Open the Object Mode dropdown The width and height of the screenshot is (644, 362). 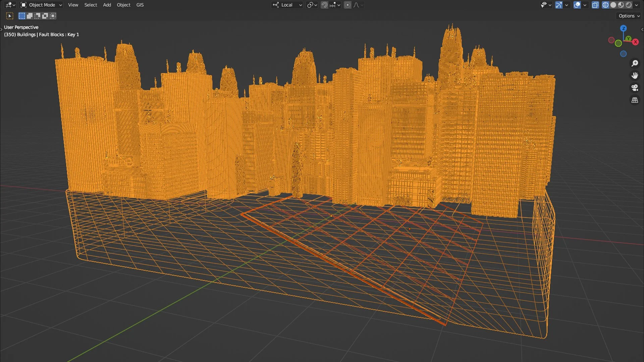pos(42,5)
